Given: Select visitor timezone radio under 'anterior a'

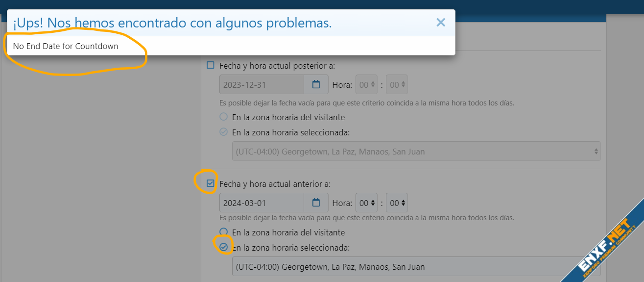Looking at the screenshot, I should (x=224, y=232).
